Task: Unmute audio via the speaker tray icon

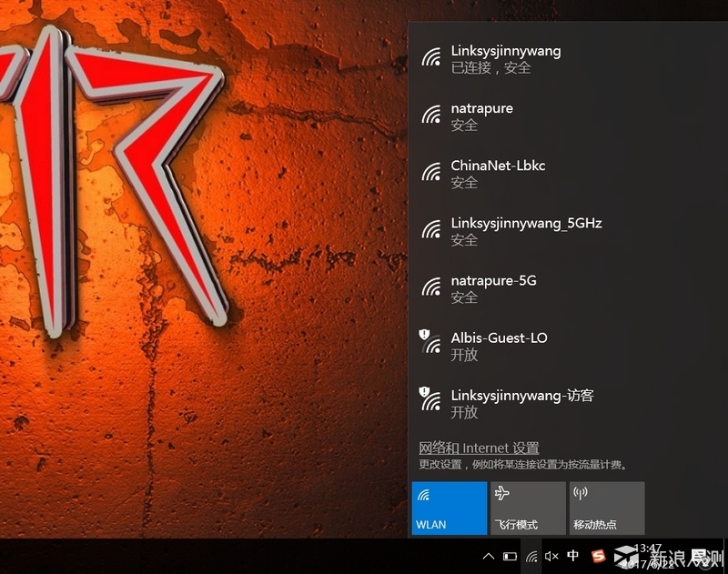Action: tap(551, 555)
